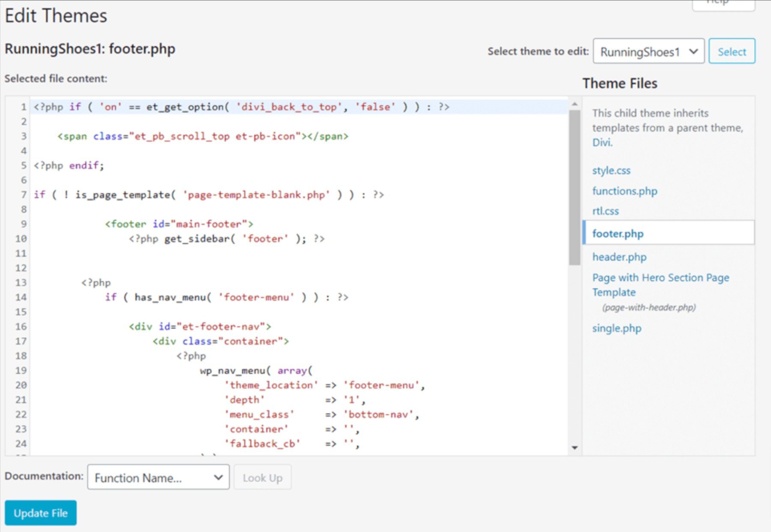The width and height of the screenshot is (771, 532).
Task: Open the style.css theme file
Action: click(x=611, y=170)
